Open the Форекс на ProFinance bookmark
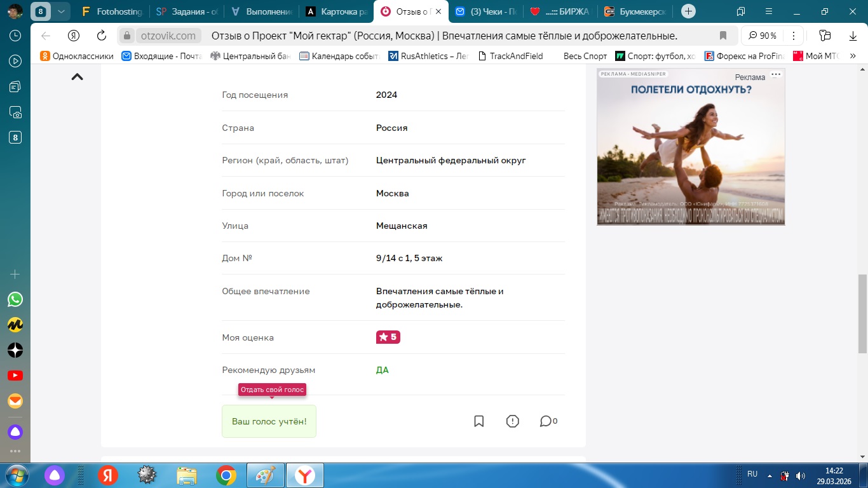The image size is (868, 488). coord(745,56)
